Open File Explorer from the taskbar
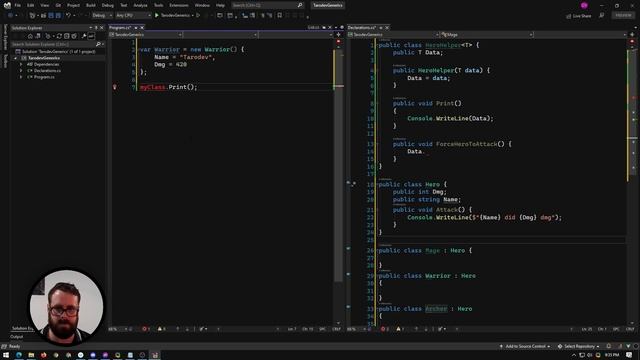Image resolution: width=640 pixels, height=360 pixels. click(31, 355)
